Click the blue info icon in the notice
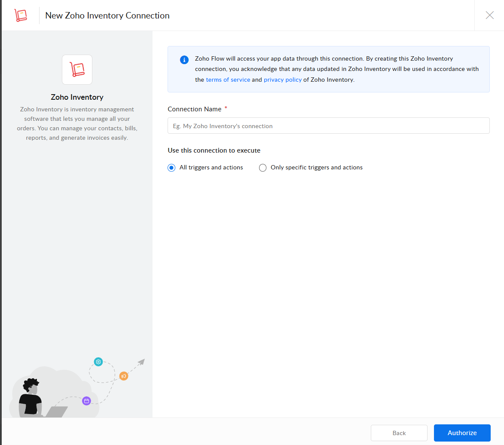Image resolution: width=504 pixels, height=445 pixels. point(184,60)
